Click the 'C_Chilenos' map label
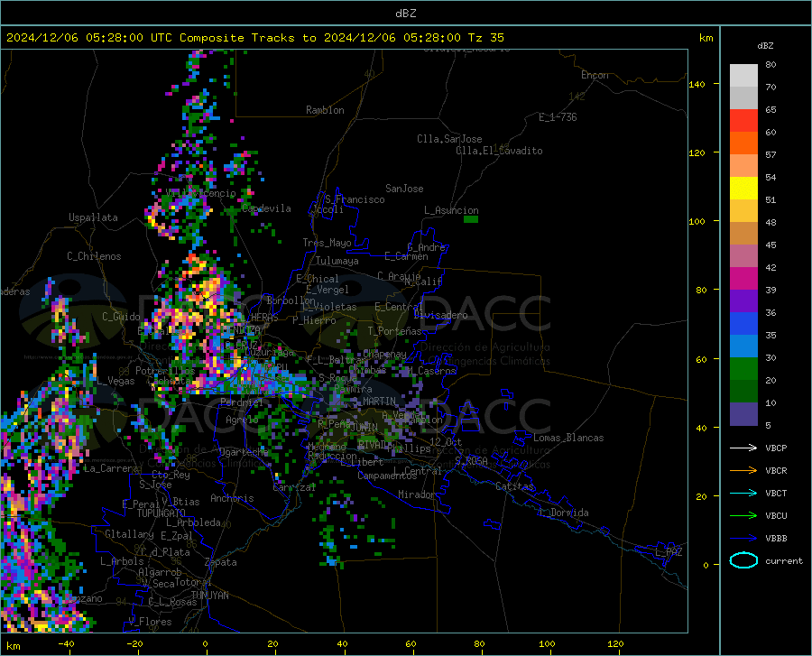812x656 pixels. click(94, 256)
